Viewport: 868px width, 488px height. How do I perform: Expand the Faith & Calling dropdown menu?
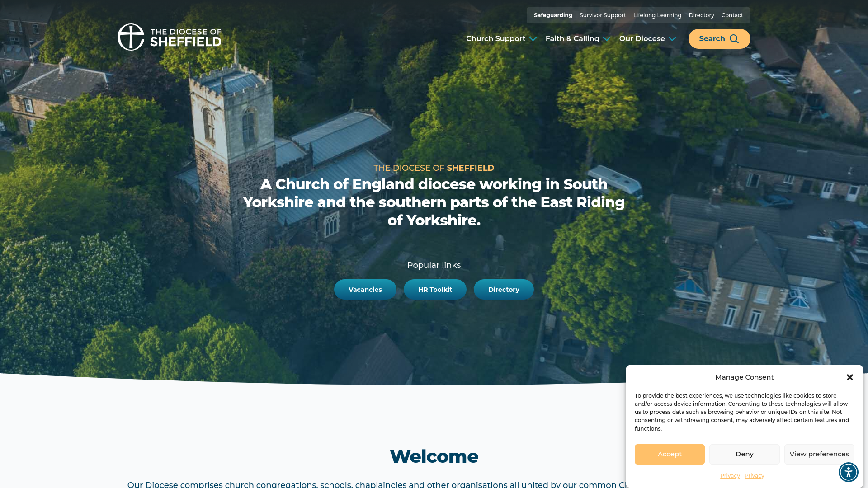pos(577,39)
